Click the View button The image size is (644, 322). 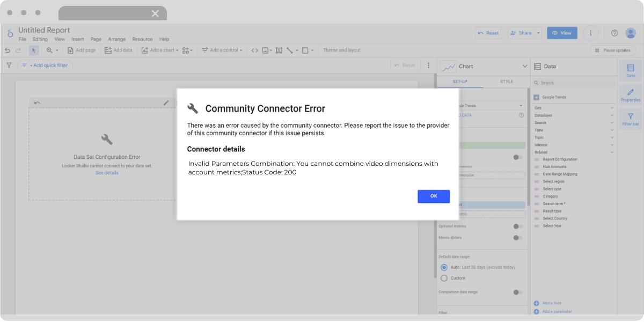(x=562, y=33)
